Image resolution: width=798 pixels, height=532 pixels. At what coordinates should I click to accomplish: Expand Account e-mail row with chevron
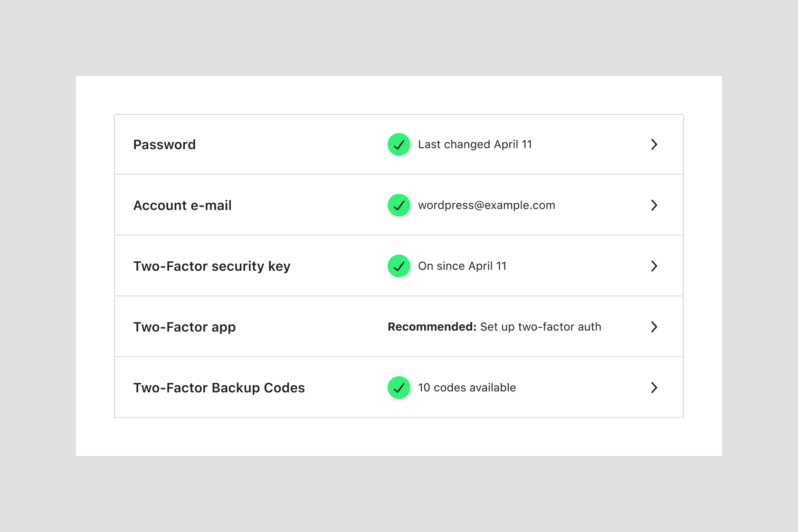click(x=654, y=205)
